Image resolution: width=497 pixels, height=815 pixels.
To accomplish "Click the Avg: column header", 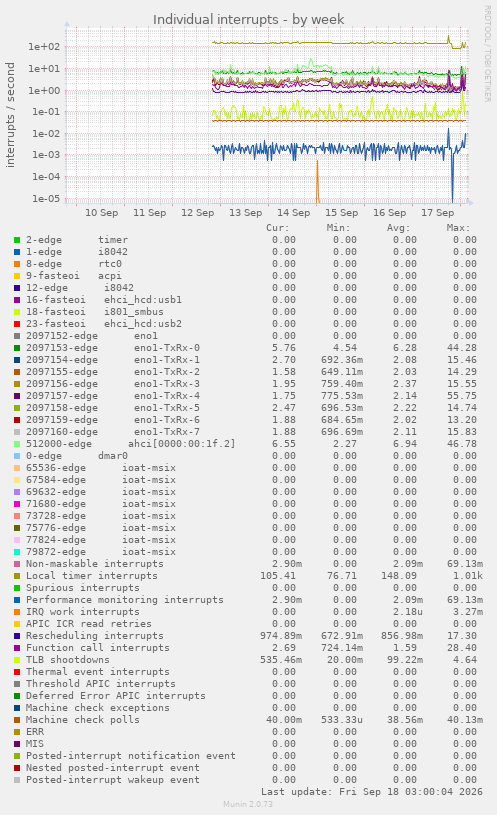I will click(398, 228).
